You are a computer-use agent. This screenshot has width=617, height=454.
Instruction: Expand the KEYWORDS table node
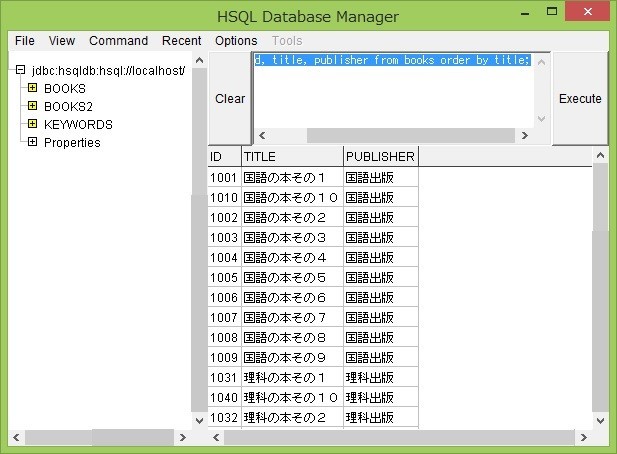[32, 124]
